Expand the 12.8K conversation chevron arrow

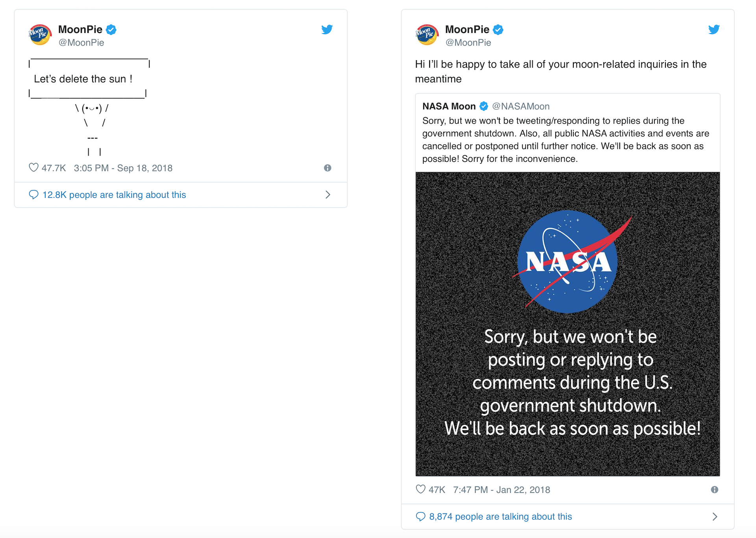pos(328,195)
